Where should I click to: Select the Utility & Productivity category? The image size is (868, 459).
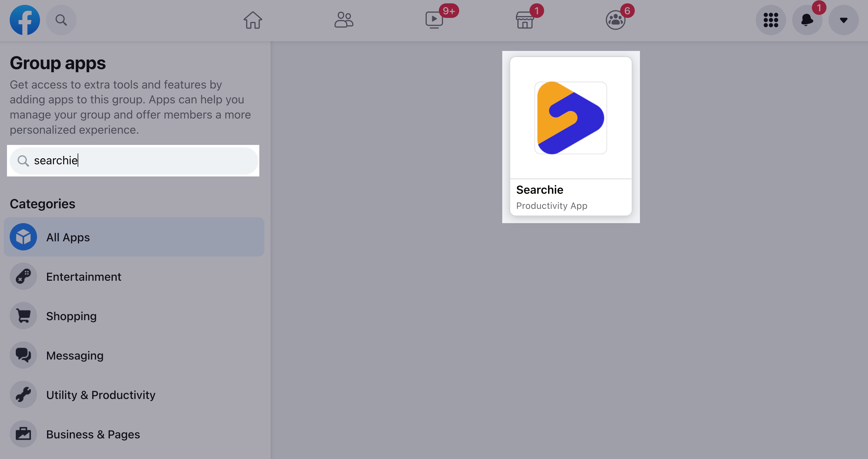[x=134, y=395]
